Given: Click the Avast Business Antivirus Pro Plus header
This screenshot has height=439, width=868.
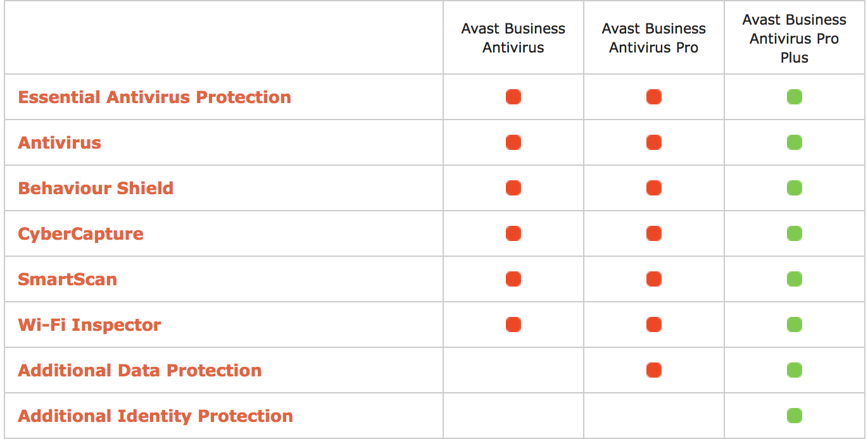Looking at the screenshot, I should click(x=795, y=39).
